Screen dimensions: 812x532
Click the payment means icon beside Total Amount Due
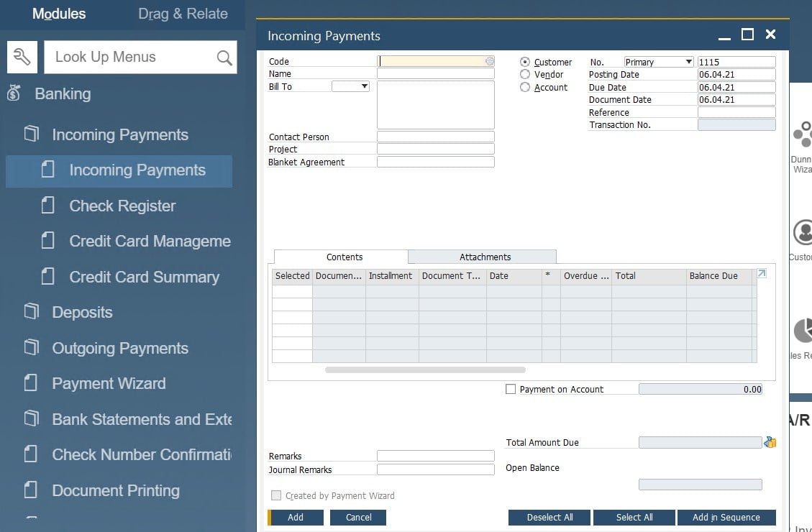770,442
